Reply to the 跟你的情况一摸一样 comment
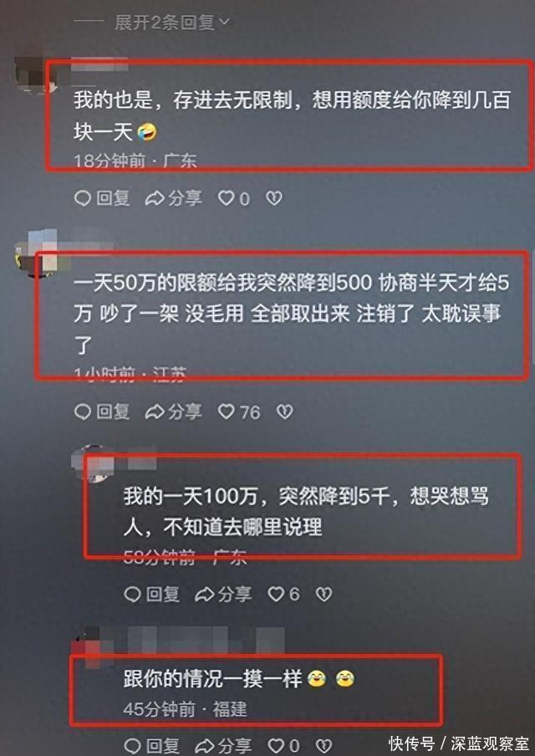 tap(152, 745)
